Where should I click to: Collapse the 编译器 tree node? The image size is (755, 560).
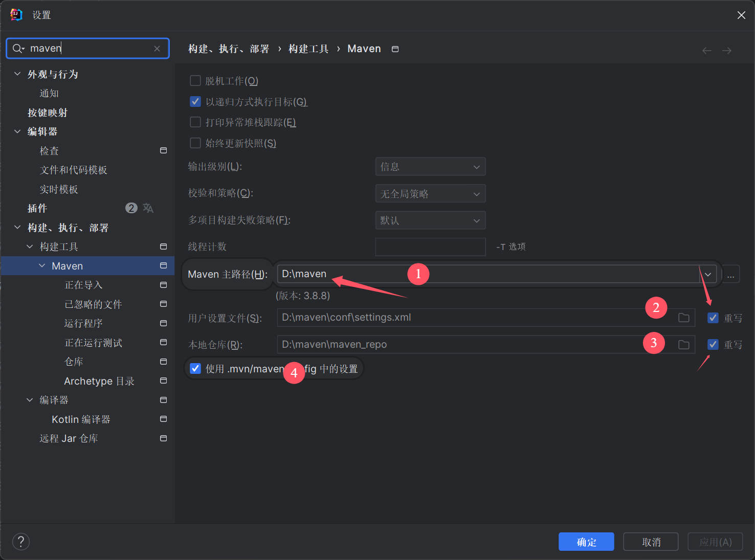click(30, 400)
